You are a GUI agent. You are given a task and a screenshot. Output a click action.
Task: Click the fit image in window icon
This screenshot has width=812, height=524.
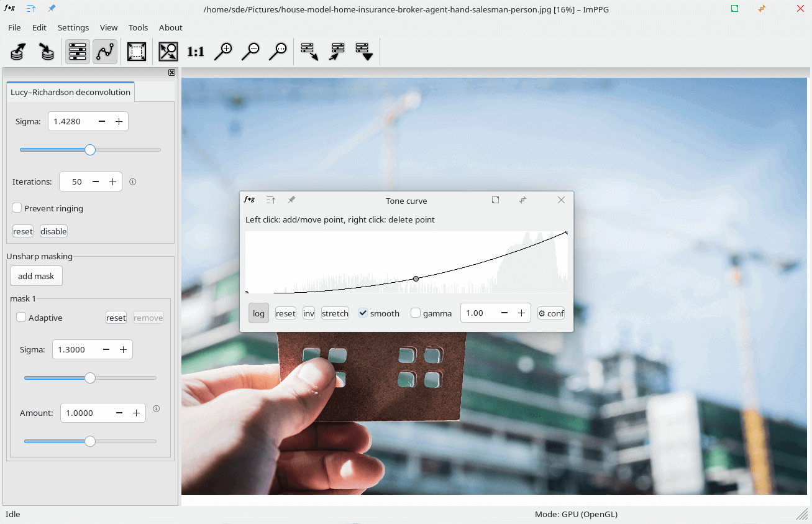pos(168,52)
